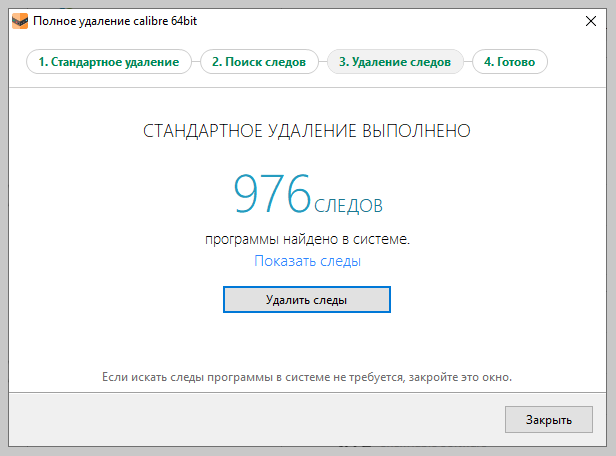Viewport: 616px width, 456px height.
Task: Click the 976 traces count
Action: tap(272, 194)
